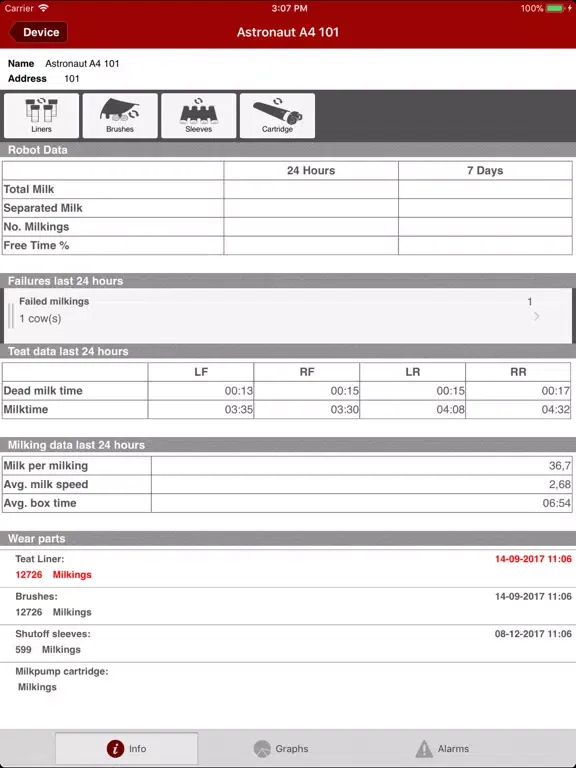Go back using the Device button
This screenshot has width=576, height=768.
[38, 32]
